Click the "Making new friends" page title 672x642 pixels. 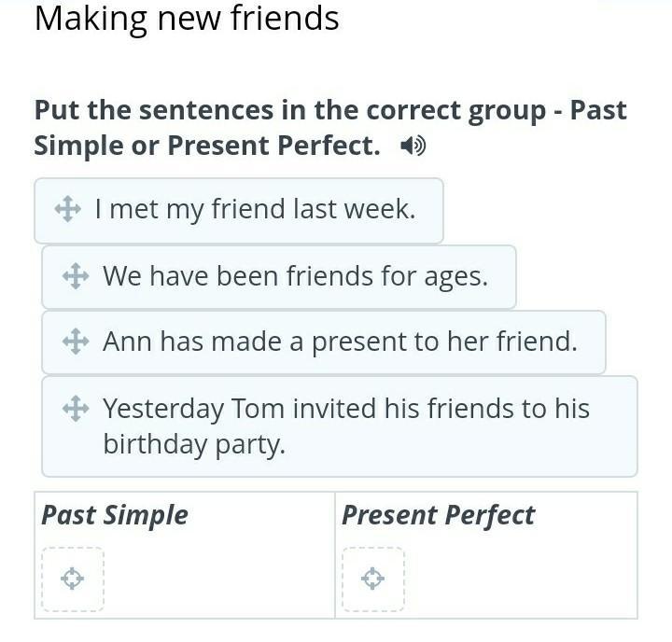pyautogui.click(x=187, y=18)
